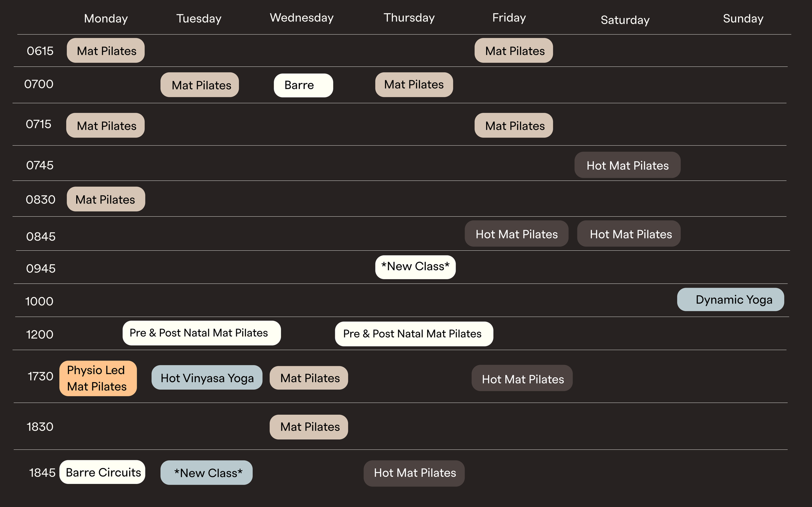Select Thursday 1845 Hot Mat Pilates
Viewport: 812px width, 507px height.
(414, 474)
